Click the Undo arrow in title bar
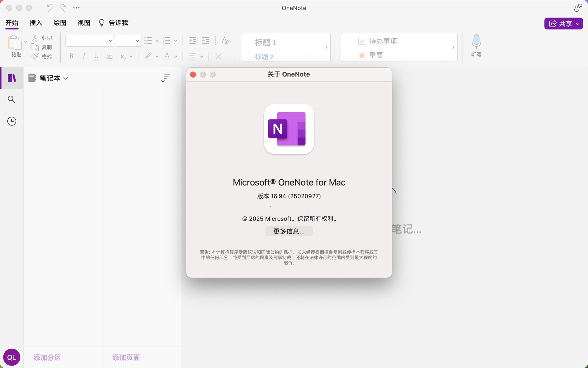This screenshot has width=588, height=368. coord(50,8)
